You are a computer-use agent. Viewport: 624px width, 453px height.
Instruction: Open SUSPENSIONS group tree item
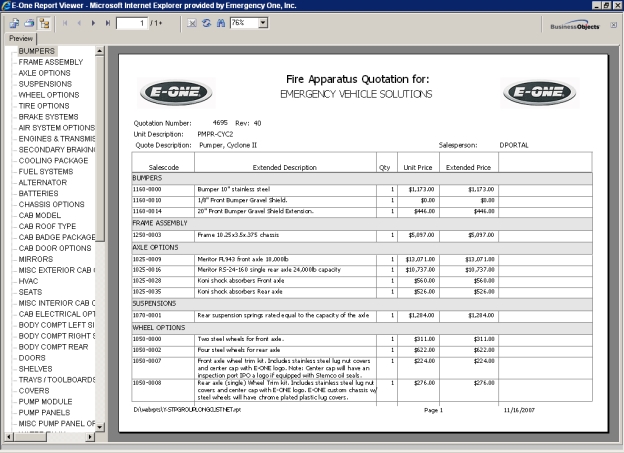pos(45,84)
